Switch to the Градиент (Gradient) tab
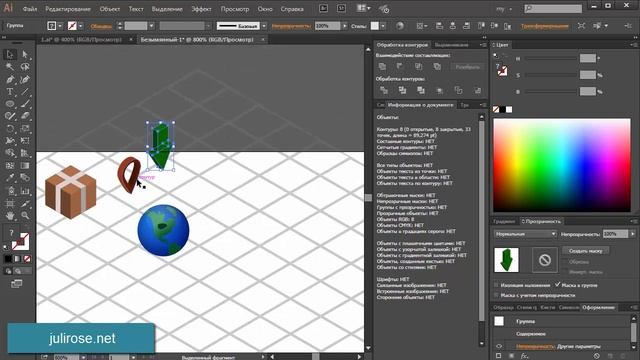 pos(504,221)
